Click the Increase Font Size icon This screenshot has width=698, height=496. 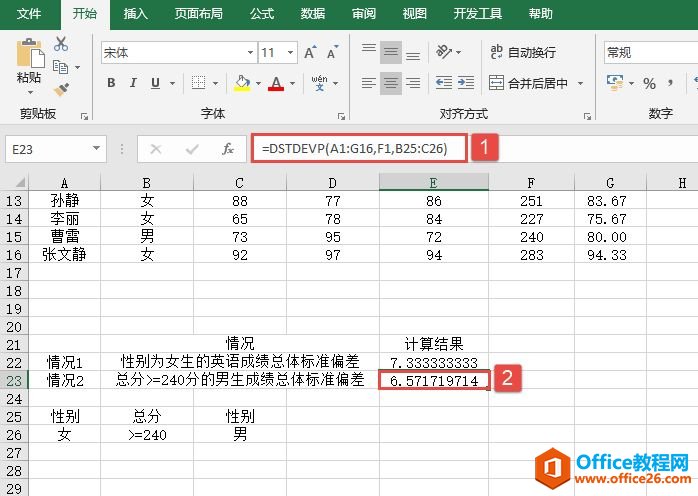[309, 53]
